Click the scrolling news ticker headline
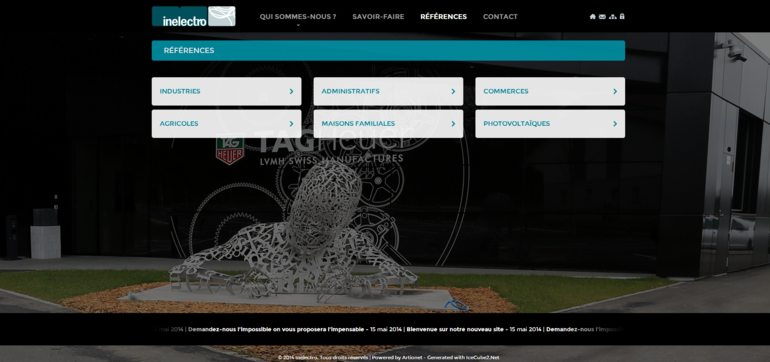 point(388,329)
